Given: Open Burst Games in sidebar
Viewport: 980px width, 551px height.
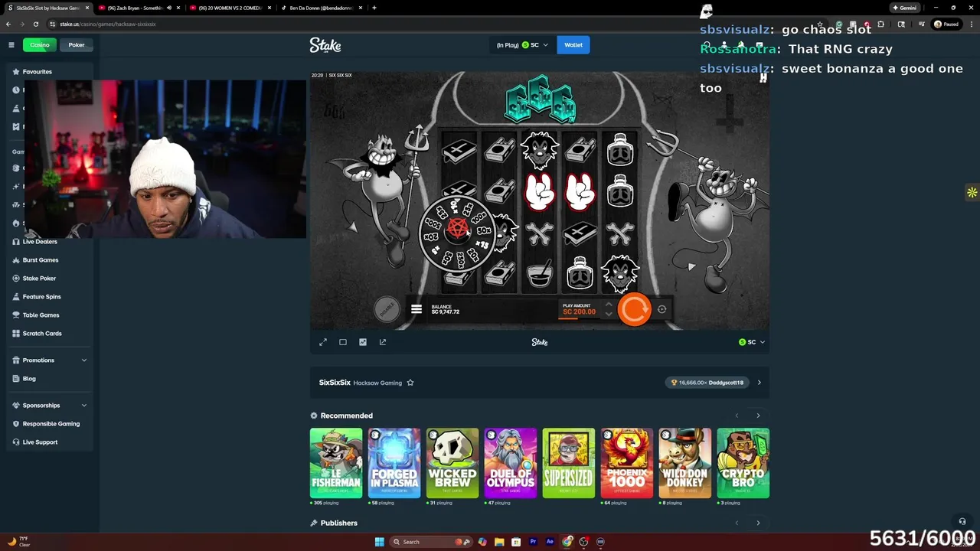Looking at the screenshot, I should 41,260.
